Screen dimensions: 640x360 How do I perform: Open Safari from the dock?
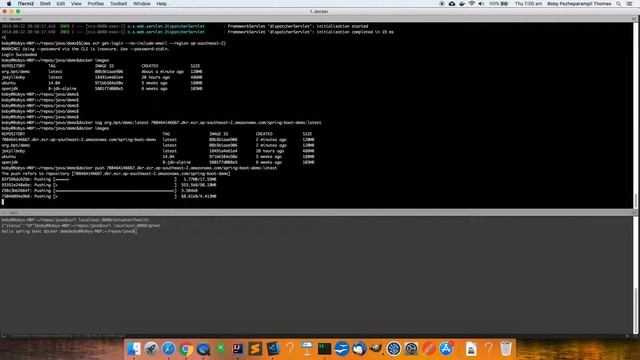pos(168,349)
